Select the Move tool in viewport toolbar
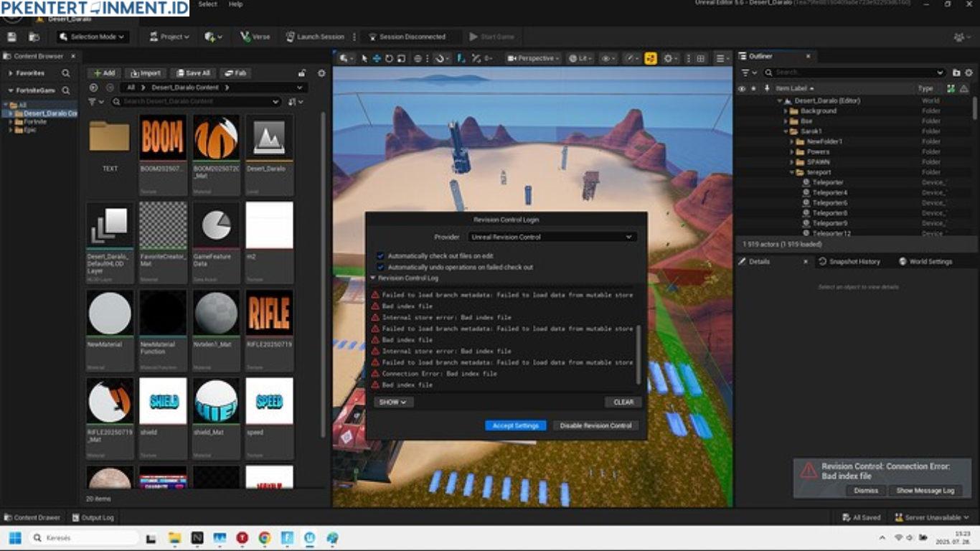This screenshot has width=980, height=551. pos(377,58)
